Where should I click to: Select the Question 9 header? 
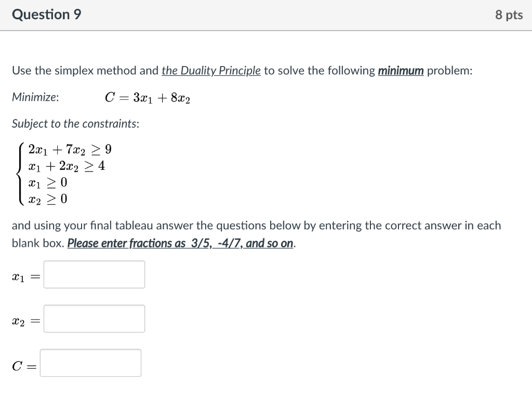tap(47, 14)
